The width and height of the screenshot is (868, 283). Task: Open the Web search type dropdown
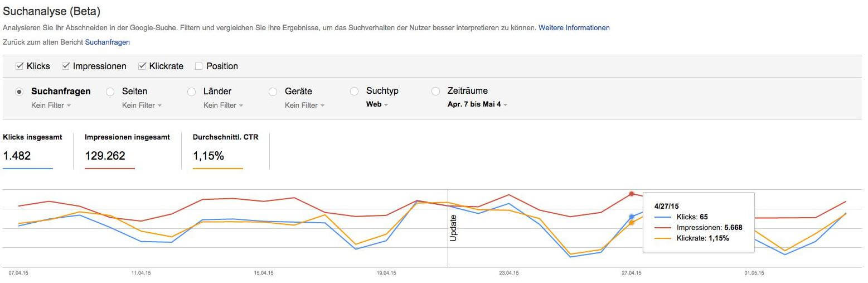click(377, 104)
